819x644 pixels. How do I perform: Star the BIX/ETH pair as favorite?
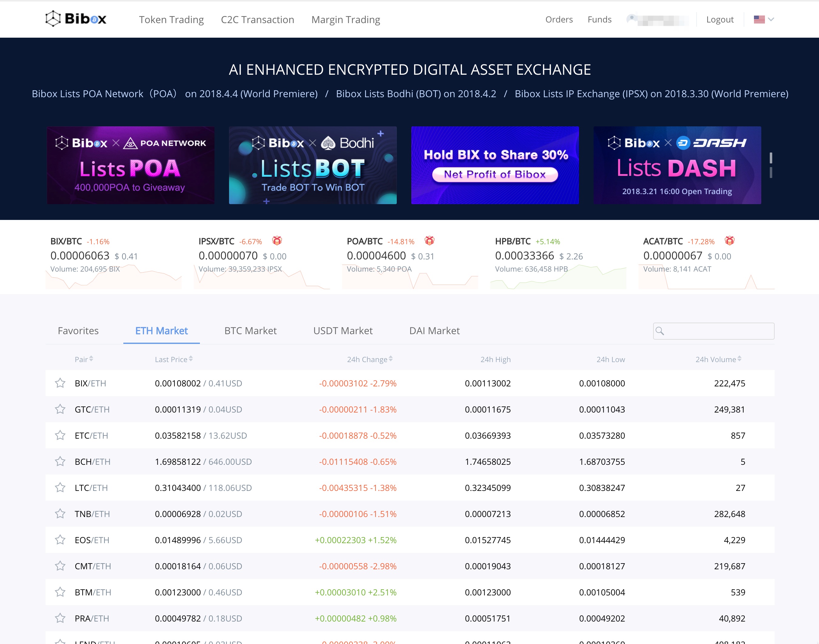[60, 383]
